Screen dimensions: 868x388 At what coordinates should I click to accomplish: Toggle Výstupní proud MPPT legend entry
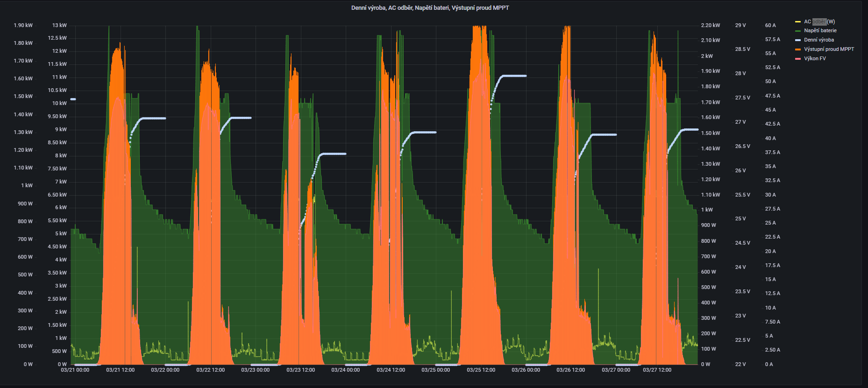(829, 49)
